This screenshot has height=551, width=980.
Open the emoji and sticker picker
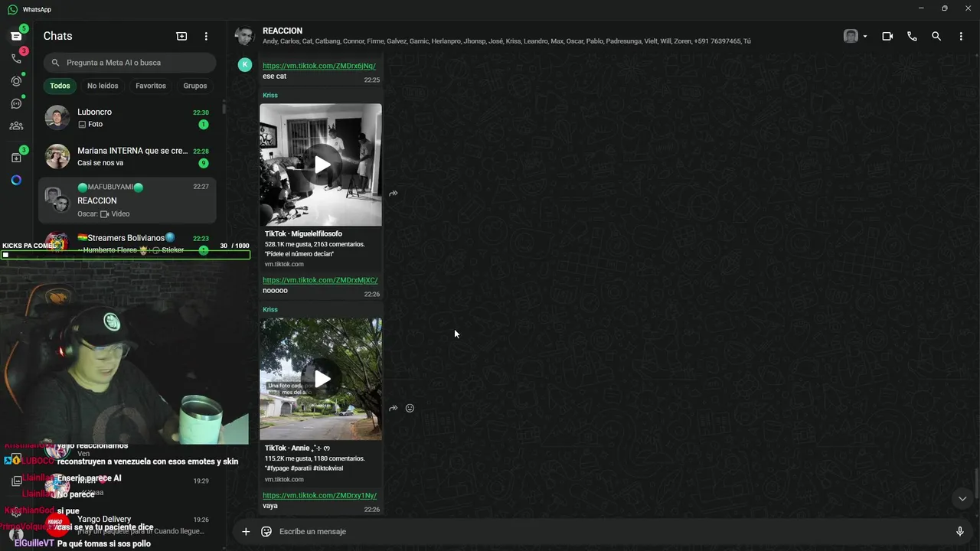coord(266,531)
